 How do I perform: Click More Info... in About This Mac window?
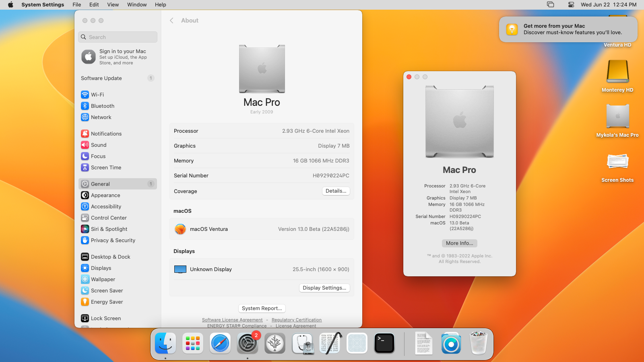coord(459,243)
